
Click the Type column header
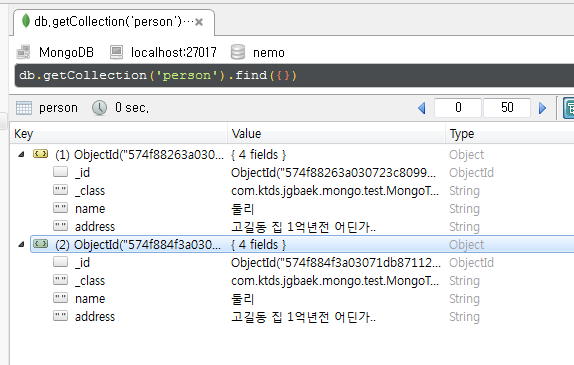[x=510, y=134]
